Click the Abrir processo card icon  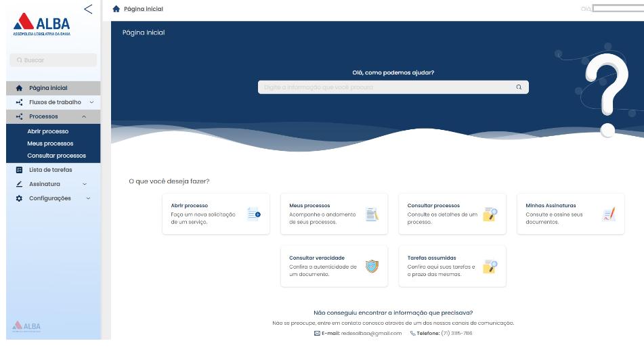click(x=253, y=214)
